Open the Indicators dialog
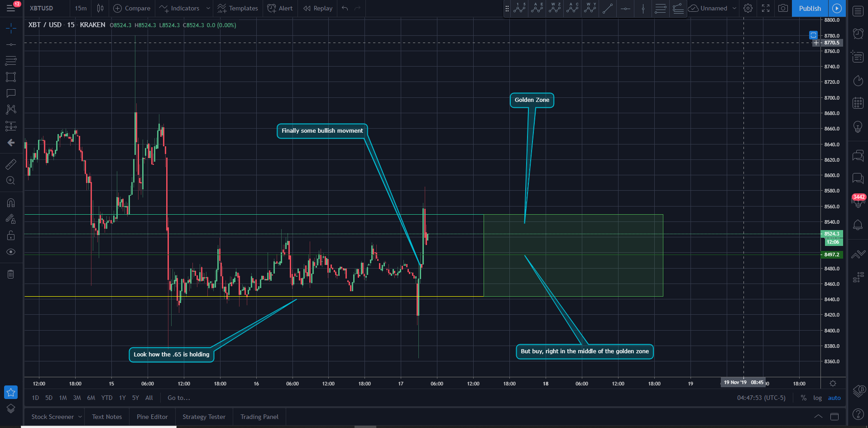 click(x=179, y=8)
